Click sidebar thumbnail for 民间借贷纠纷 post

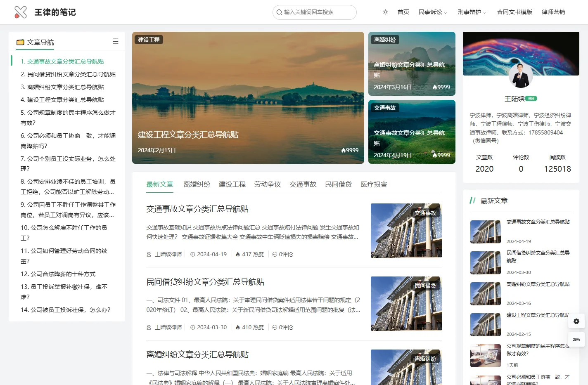[486, 262]
